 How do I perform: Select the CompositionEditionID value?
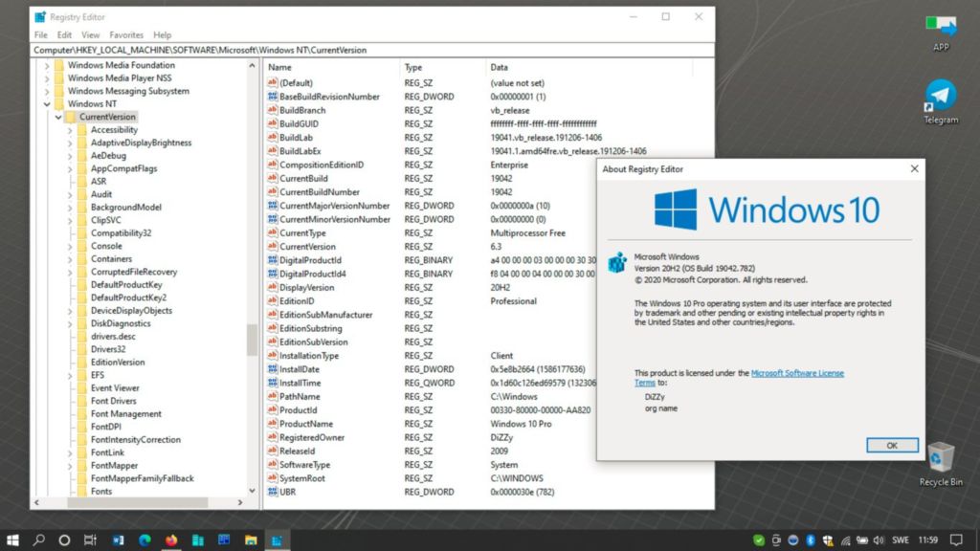pos(322,165)
